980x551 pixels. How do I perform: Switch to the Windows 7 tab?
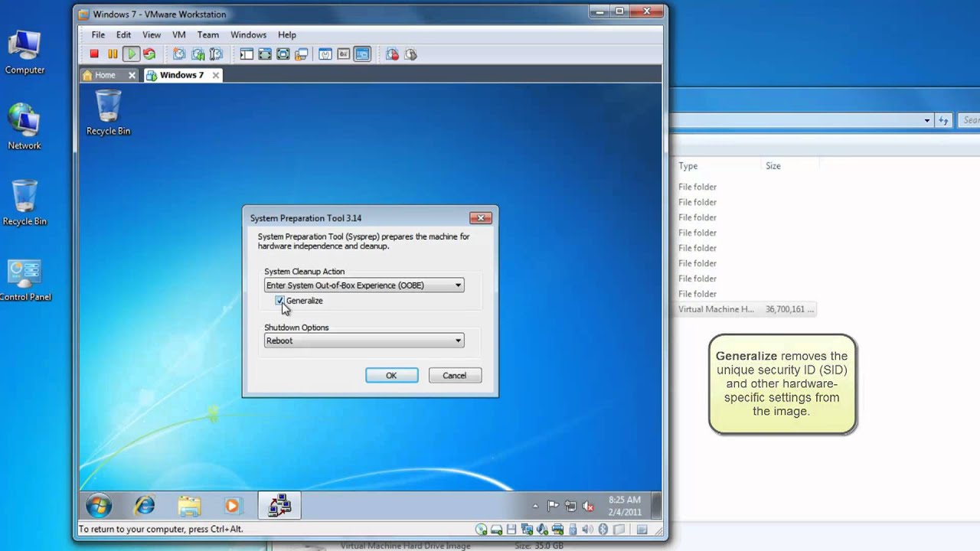181,75
